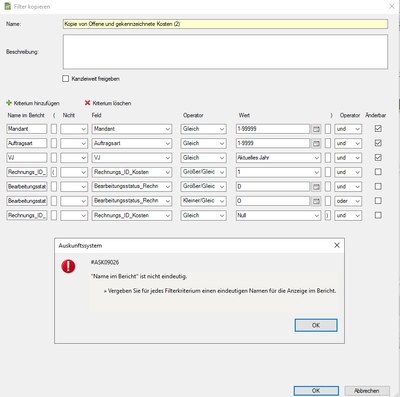The image size is (400, 397).
Task: Open the Feld dropdown showing Auftragsart
Action: tap(132, 143)
